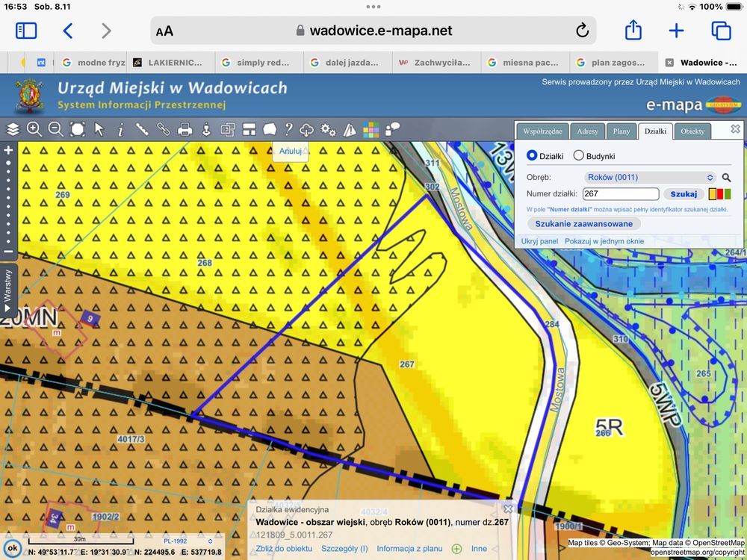Select the Budynki radio button
Viewport: 747px width, 560px height.
tap(578, 156)
